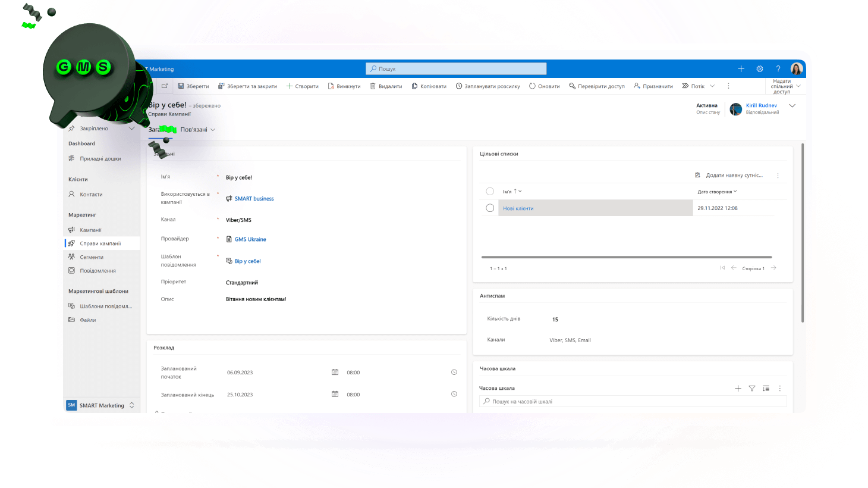Click clock icon beside Запланований кінець time
Viewport: 868px width, 488px height.
pos(454,394)
